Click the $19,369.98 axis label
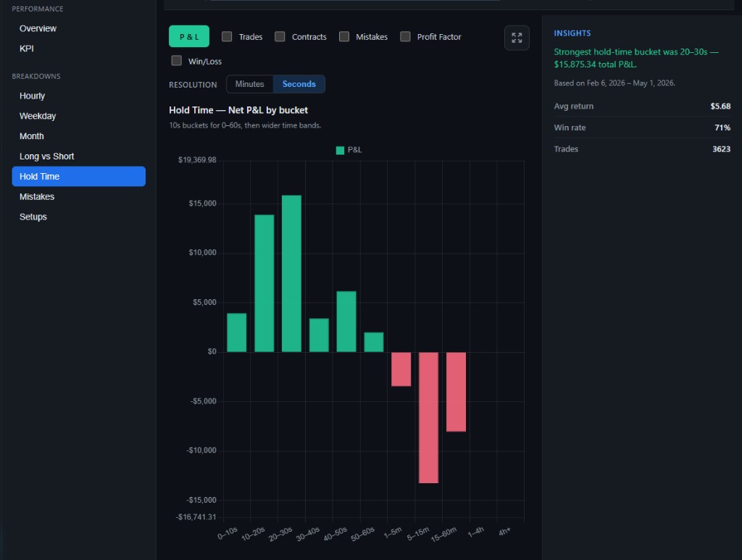The width and height of the screenshot is (742, 560). (197, 160)
